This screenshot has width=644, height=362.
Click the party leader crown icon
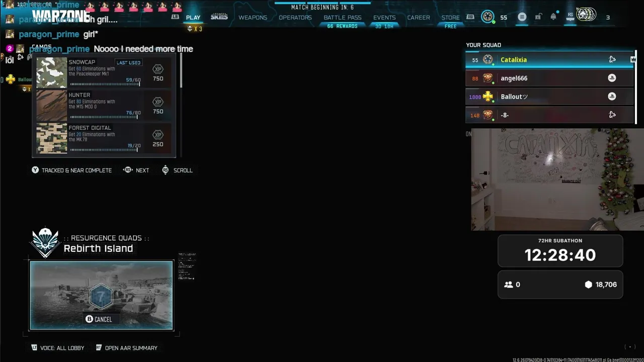633,59
